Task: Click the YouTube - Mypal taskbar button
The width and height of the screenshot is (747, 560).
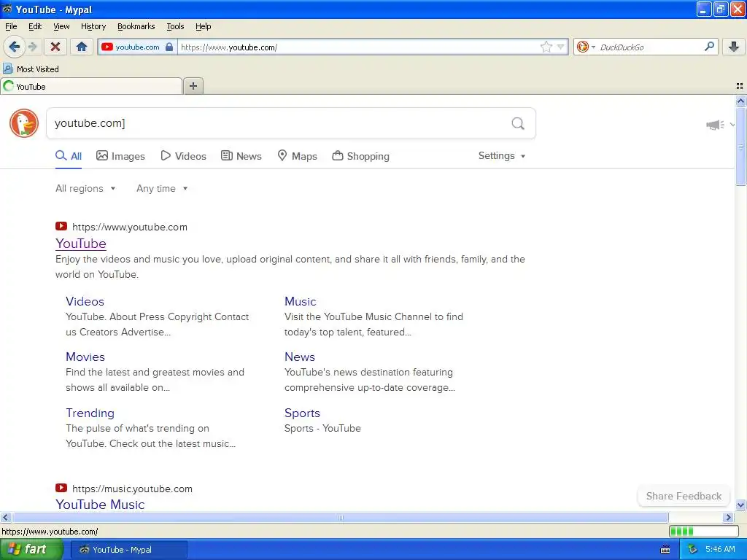Action: pos(128,550)
